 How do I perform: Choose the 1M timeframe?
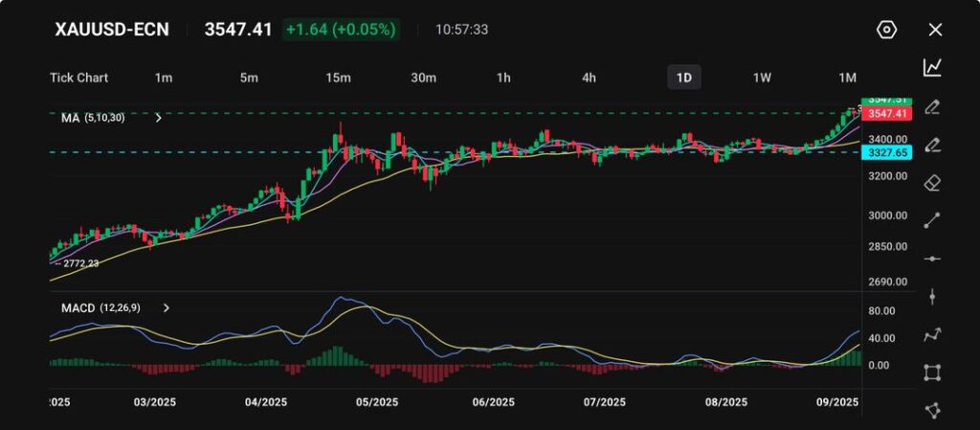click(847, 78)
